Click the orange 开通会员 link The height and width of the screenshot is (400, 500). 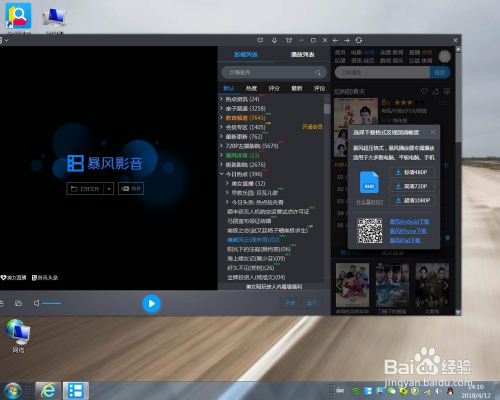tap(312, 127)
